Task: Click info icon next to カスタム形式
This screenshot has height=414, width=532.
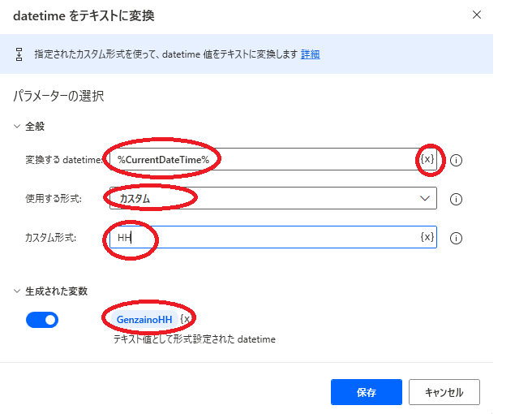Action: point(456,238)
